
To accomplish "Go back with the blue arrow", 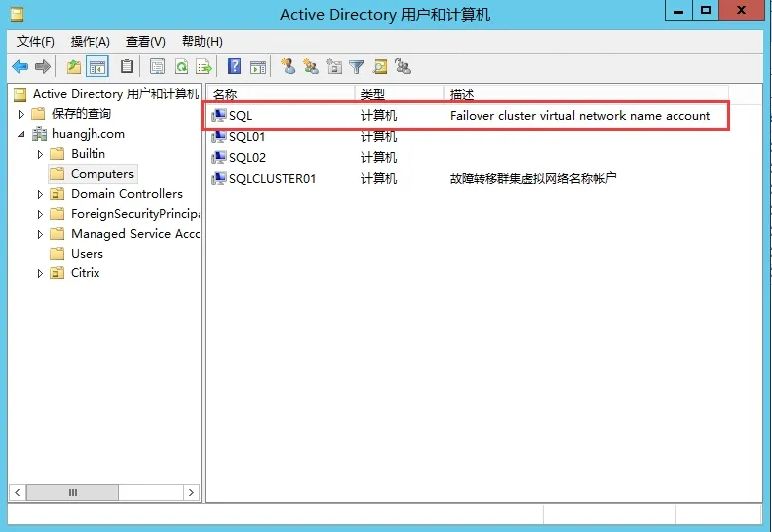I will 20,66.
